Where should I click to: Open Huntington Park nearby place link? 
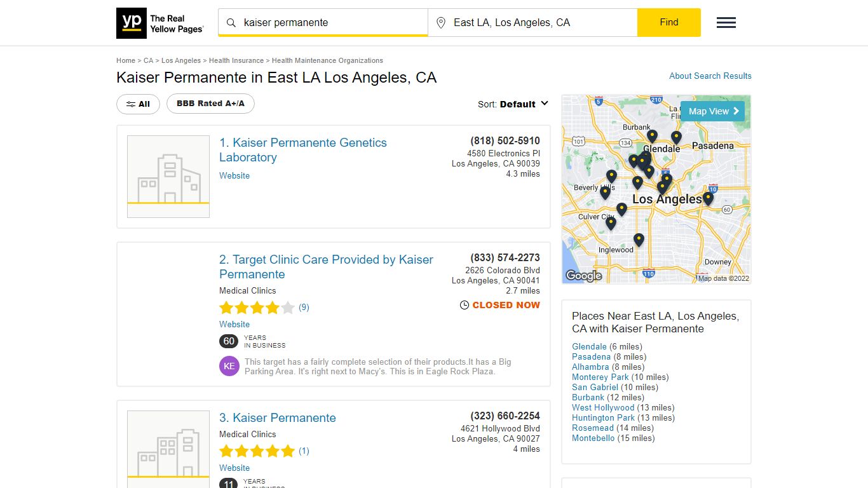coord(603,417)
